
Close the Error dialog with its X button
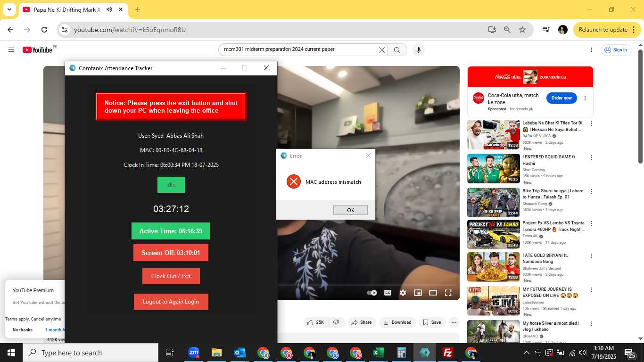368,156
